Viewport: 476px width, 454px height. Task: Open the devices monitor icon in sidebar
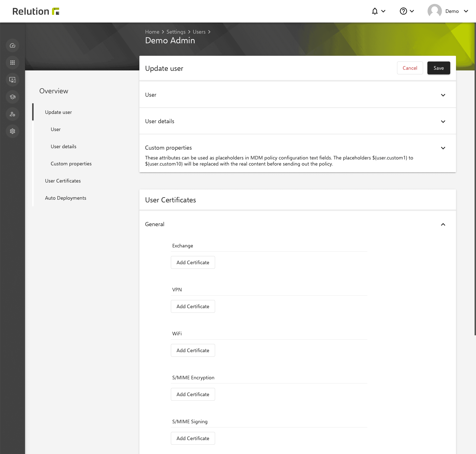(13, 80)
